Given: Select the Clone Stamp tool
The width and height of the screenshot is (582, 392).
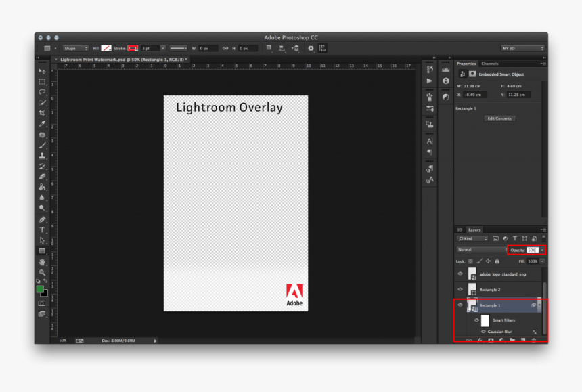Looking at the screenshot, I should (x=42, y=156).
